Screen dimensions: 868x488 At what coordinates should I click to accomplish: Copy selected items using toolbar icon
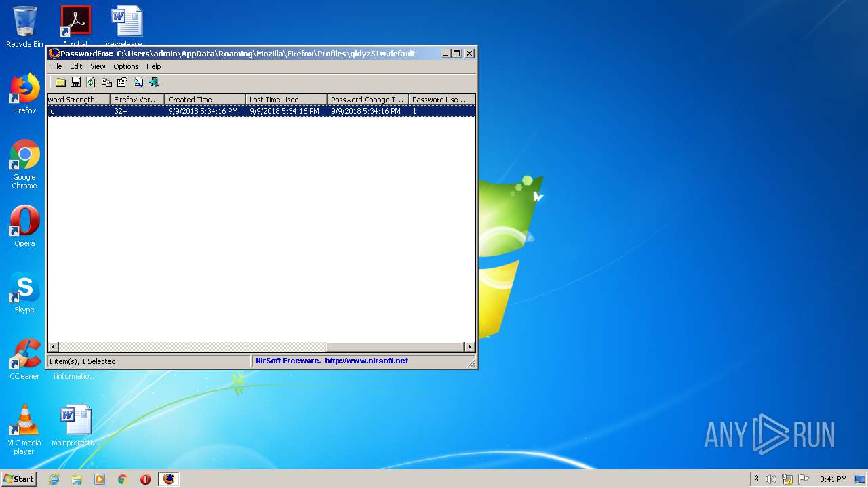(x=106, y=82)
